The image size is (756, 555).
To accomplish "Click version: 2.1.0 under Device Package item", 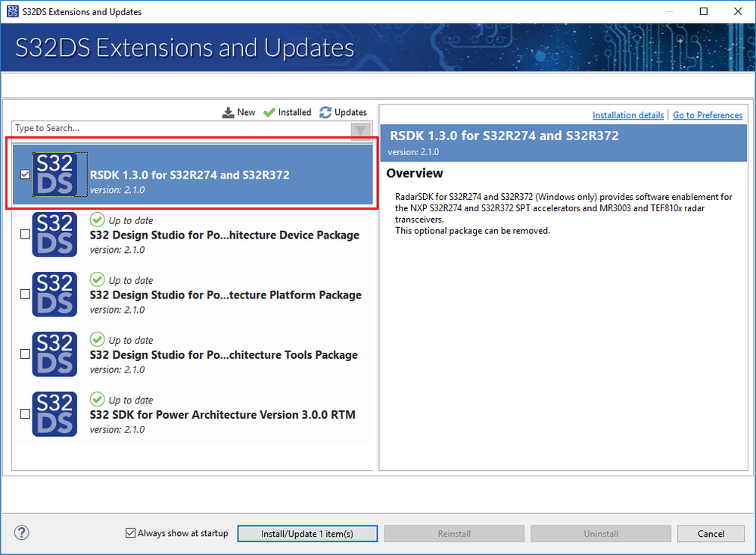I will click(x=117, y=250).
